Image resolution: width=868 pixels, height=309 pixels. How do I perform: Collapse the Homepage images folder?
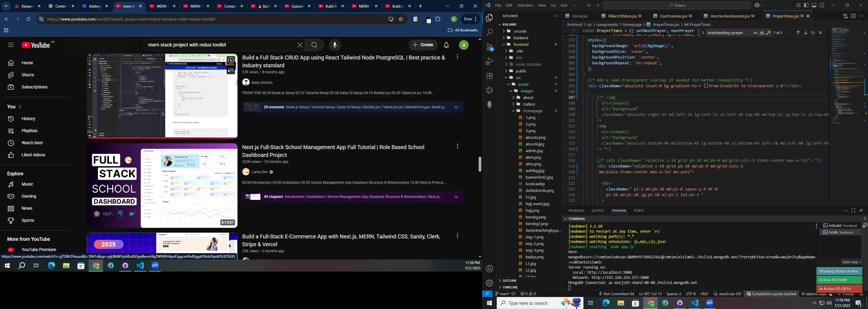pos(532,111)
